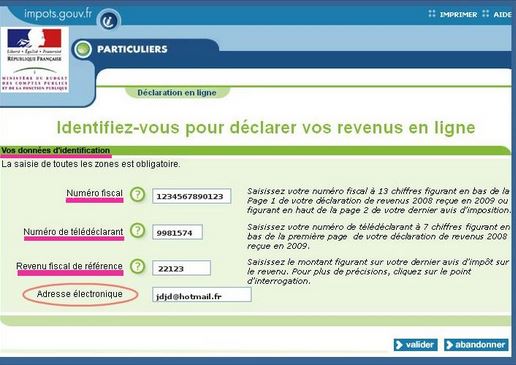Click the dots icon before IMPRIMER

click(432, 14)
